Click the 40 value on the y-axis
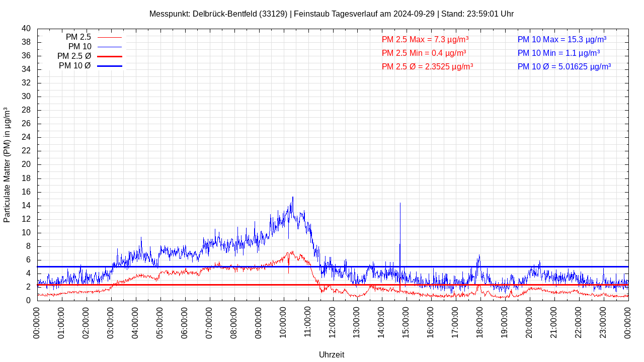Image resolution: width=644 pixels, height=362 pixels. [26, 29]
